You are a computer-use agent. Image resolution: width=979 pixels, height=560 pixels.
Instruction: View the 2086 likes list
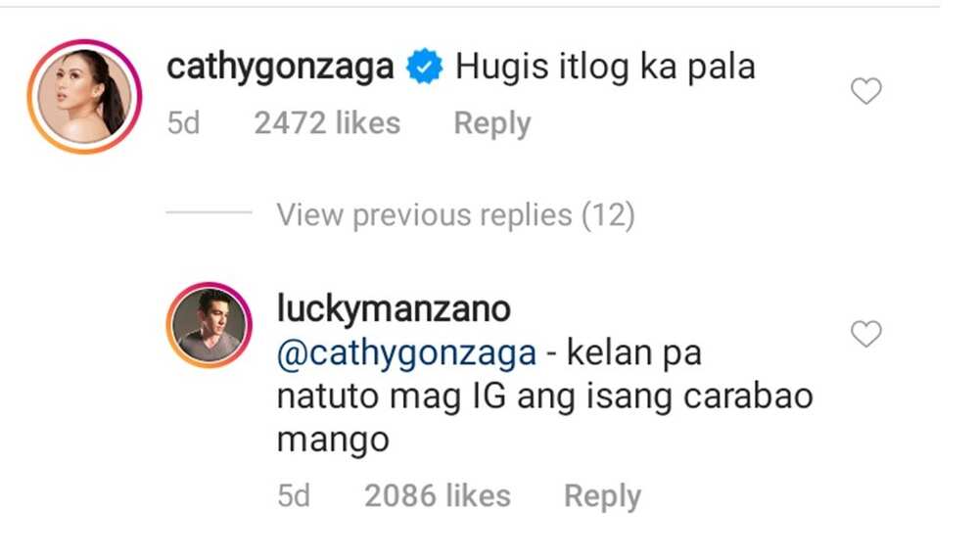point(438,496)
